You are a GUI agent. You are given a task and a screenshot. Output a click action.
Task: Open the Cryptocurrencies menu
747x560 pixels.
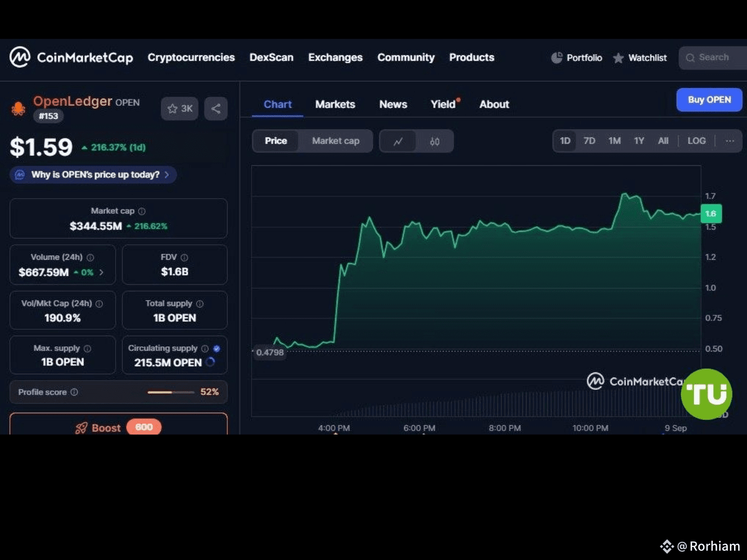coord(191,58)
